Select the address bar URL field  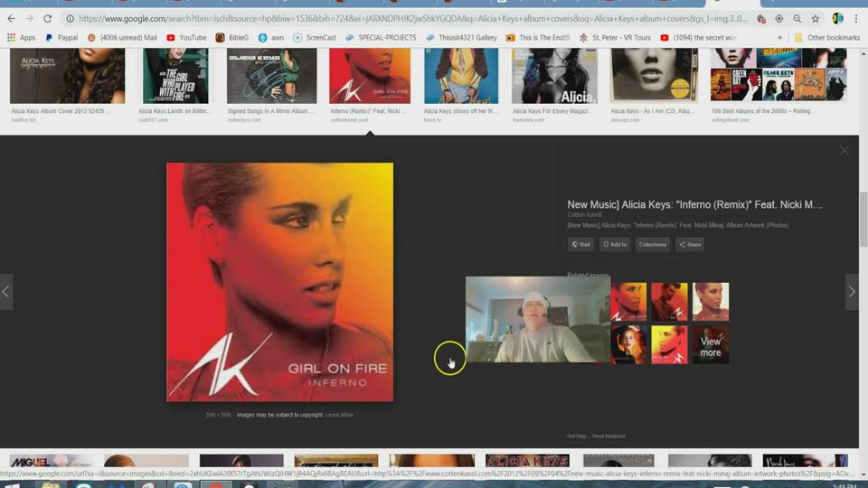[407, 19]
